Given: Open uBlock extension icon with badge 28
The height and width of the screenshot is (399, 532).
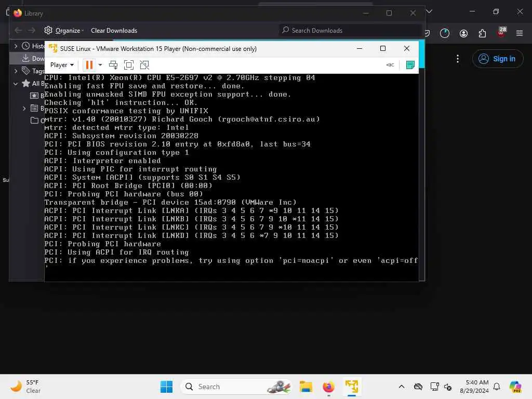Looking at the screenshot, I should (x=501, y=32).
